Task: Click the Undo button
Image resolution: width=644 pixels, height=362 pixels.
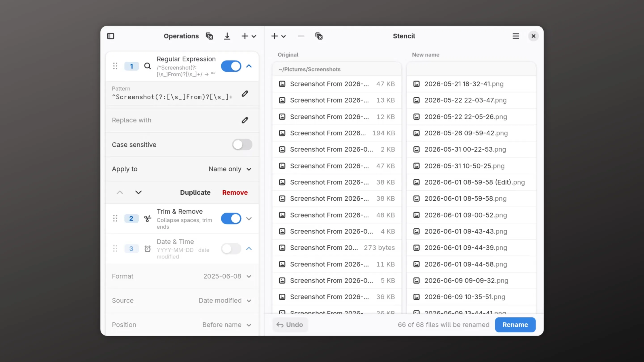Action: [x=290, y=325]
